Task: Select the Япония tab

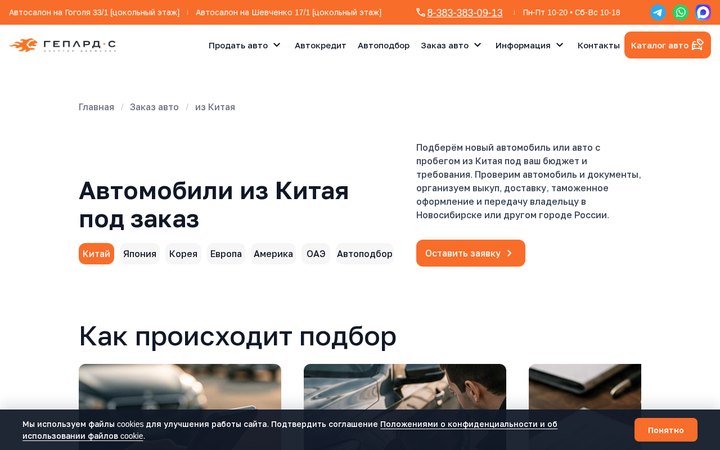Action: click(140, 253)
